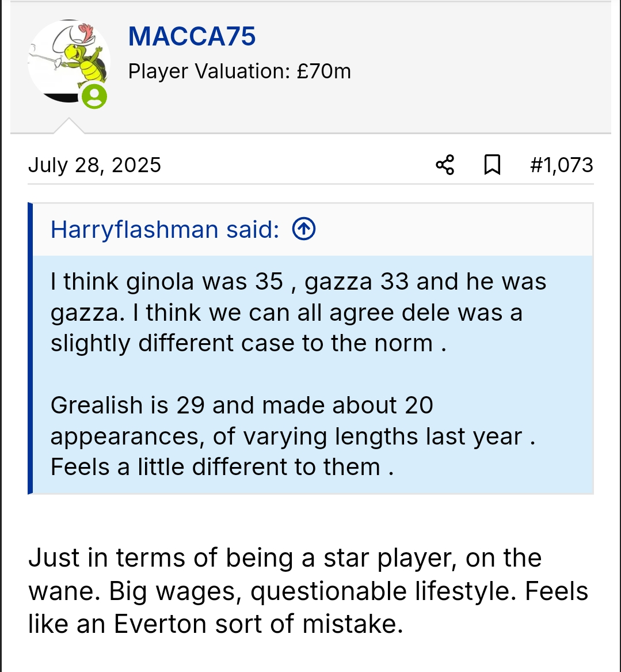
Task: Click the reply's final line mentioning Everton
Action: click(216, 624)
